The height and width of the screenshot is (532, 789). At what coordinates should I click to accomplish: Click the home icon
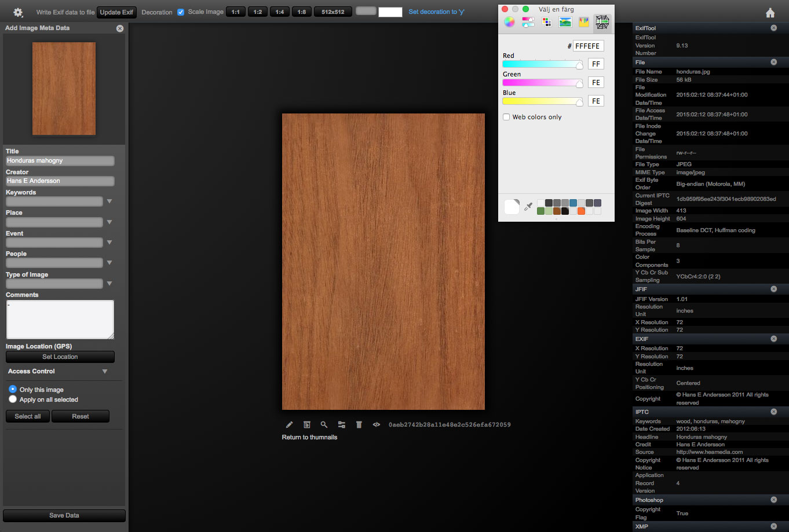(x=770, y=13)
